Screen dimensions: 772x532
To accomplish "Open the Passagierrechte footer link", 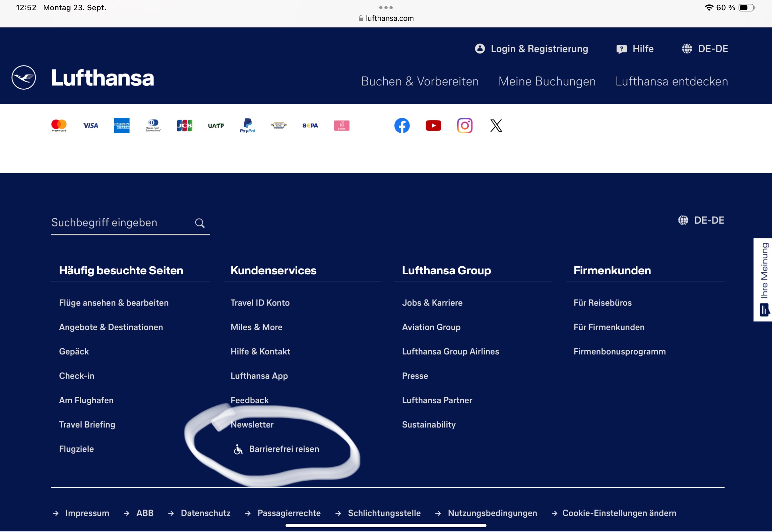I will [x=289, y=513].
